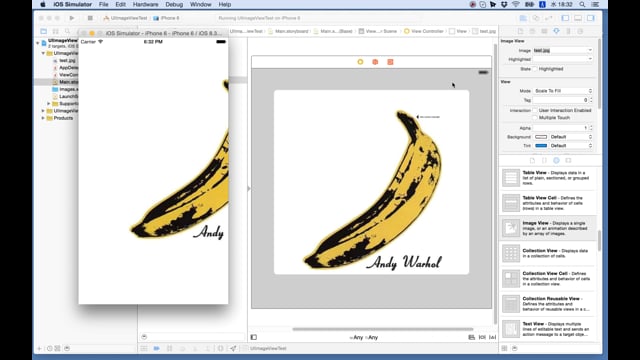Open the Debug menu
640x360 pixels.
point(174,4)
